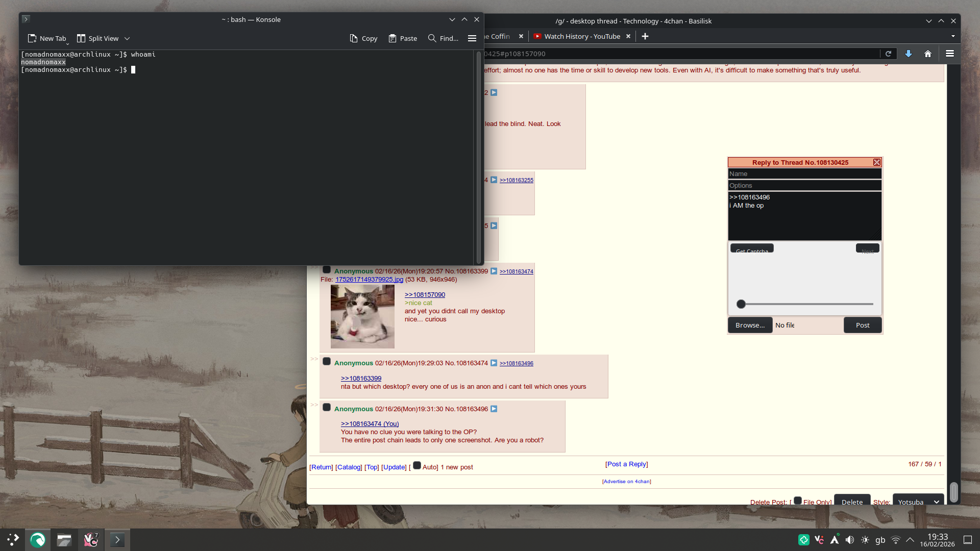Viewport: 980px width, 551px height.
Task: Click the Find search icon in Konsole
Action: click(x=432, y=38)
